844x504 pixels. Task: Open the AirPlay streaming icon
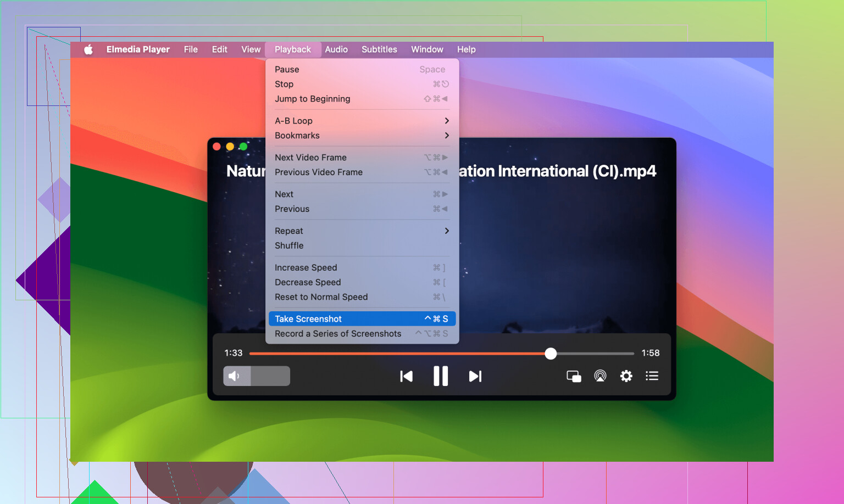click(x=600, y=376)
